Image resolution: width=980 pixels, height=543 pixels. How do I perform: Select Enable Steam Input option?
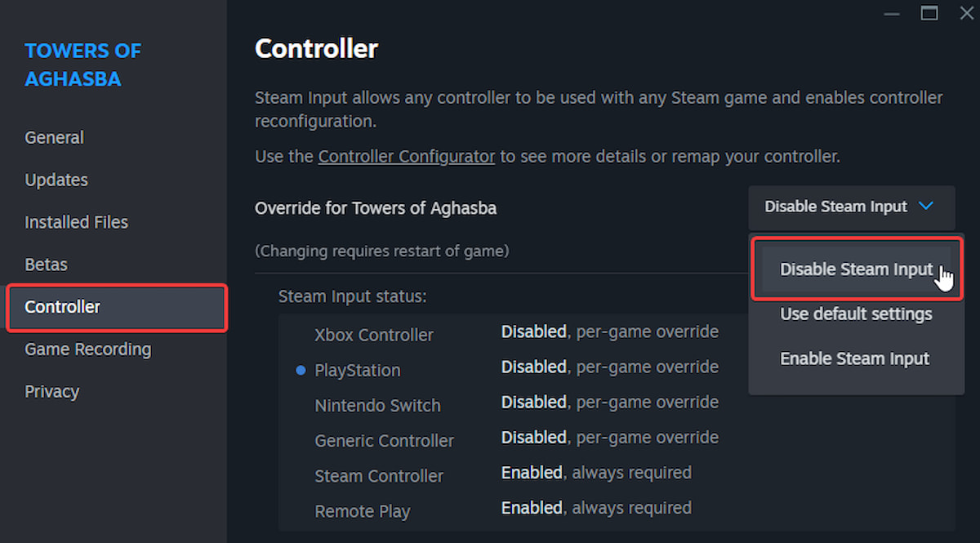point(855,358)
